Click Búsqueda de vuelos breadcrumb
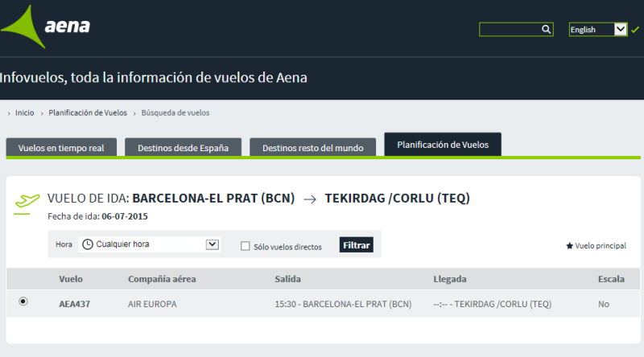Screen dimensions: 644x357 [x=175, y=113]
